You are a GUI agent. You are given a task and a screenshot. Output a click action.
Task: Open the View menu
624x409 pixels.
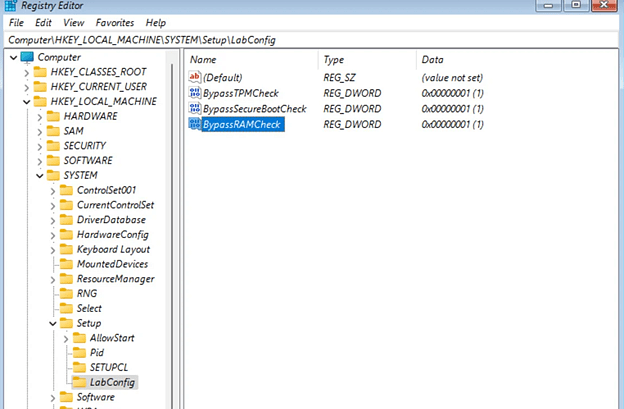click(x=74, y=23)
